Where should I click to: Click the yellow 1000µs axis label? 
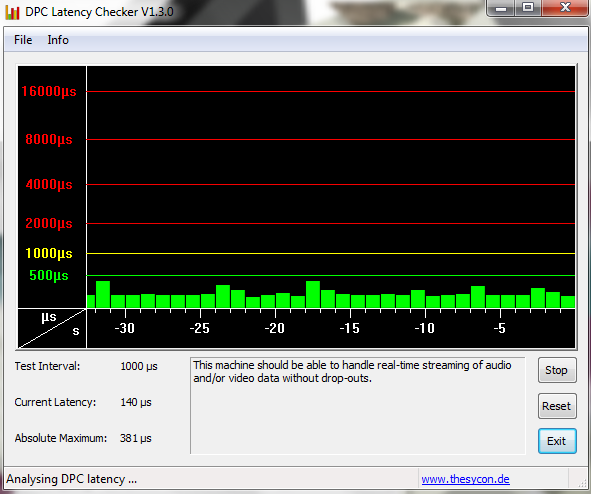pyautogui.click(x=49, y=254)
